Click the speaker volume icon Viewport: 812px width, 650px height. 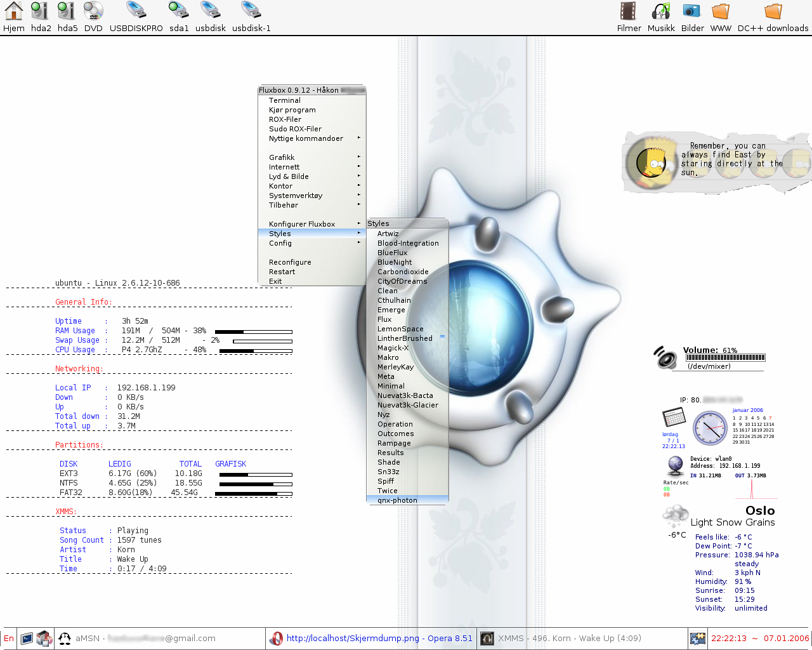coord(666,357)
